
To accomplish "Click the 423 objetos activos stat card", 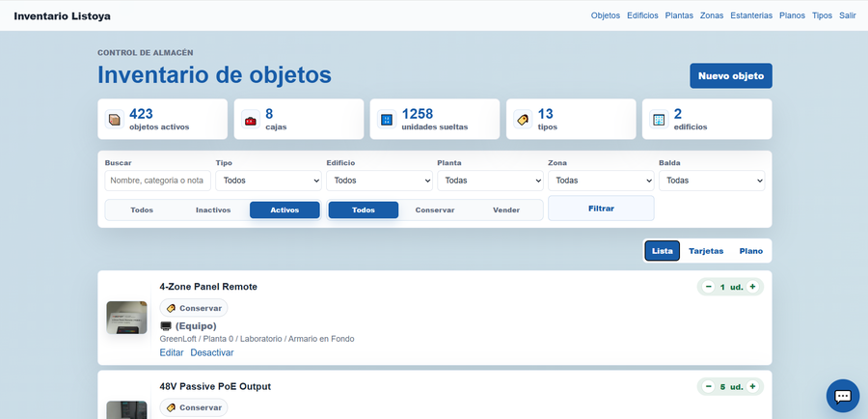I will 163,119.
